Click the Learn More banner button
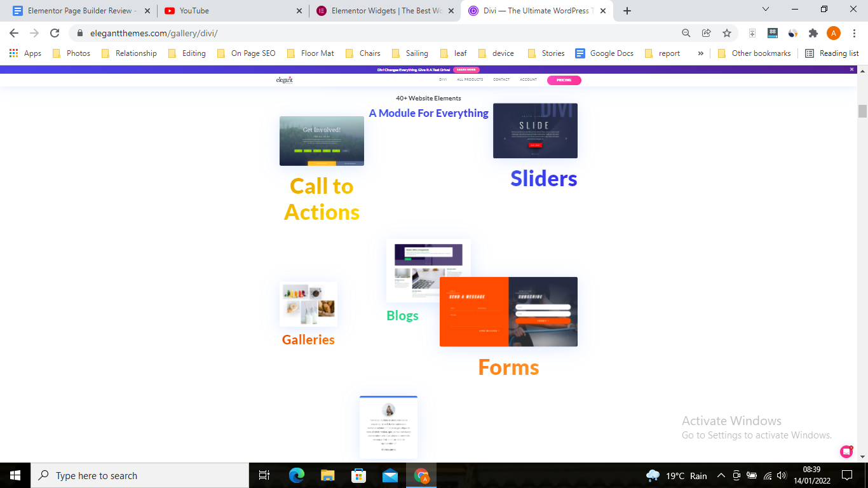This screenshot has width=868, height=488. click(x=466, y=70)
